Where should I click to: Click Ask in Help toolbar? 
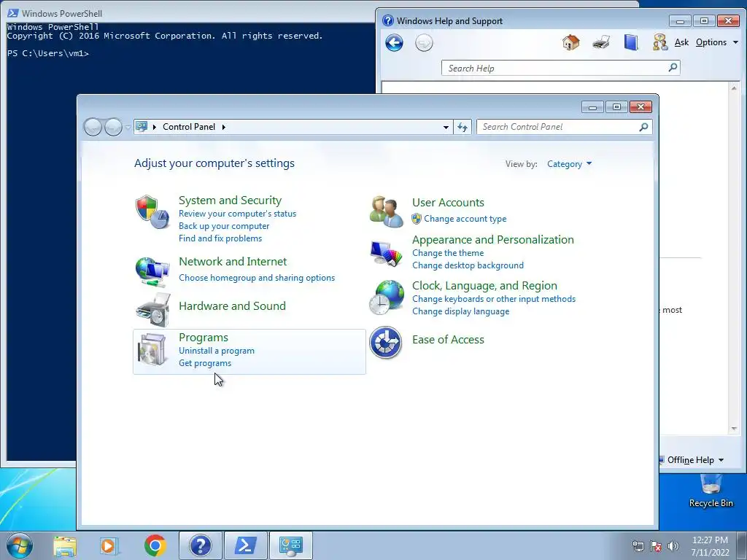[681, 42]
